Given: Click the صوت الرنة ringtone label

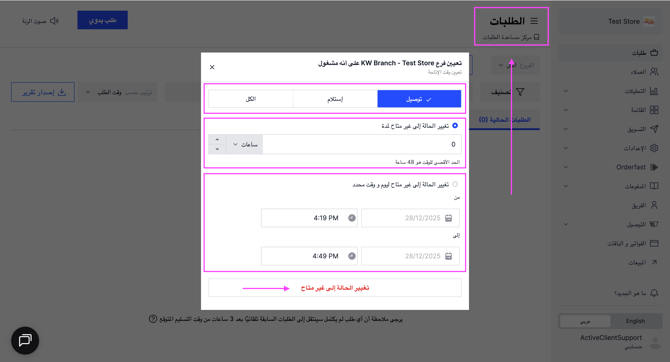Looking at the screenshot, I should tap(34, 21).
